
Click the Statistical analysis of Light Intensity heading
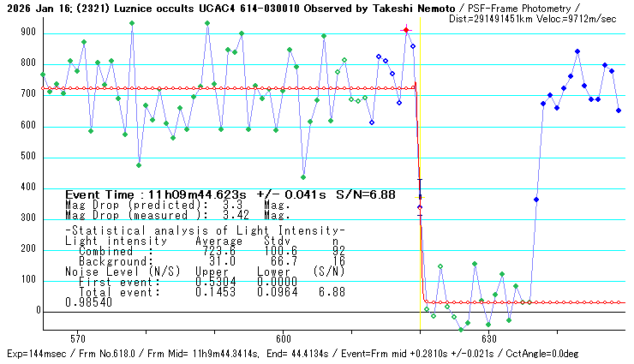(x=206, y=231)
